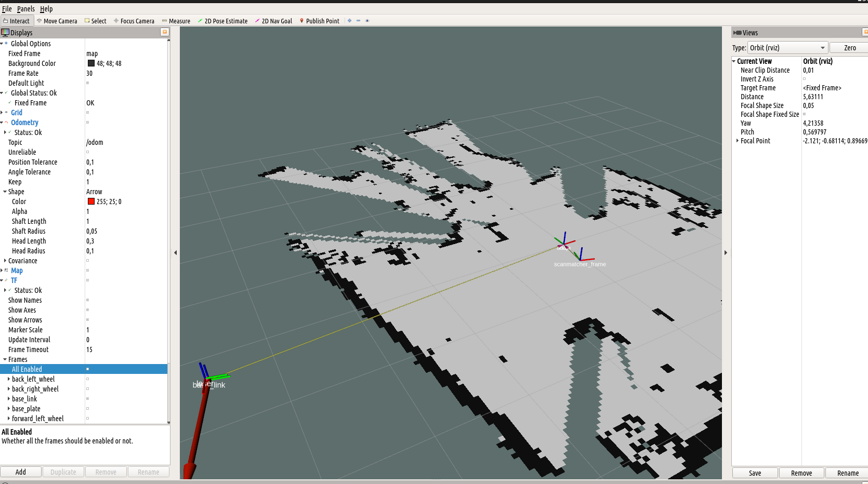The image size is (868, 484).
Task: Collapse the Frames group
Action: 5,359
